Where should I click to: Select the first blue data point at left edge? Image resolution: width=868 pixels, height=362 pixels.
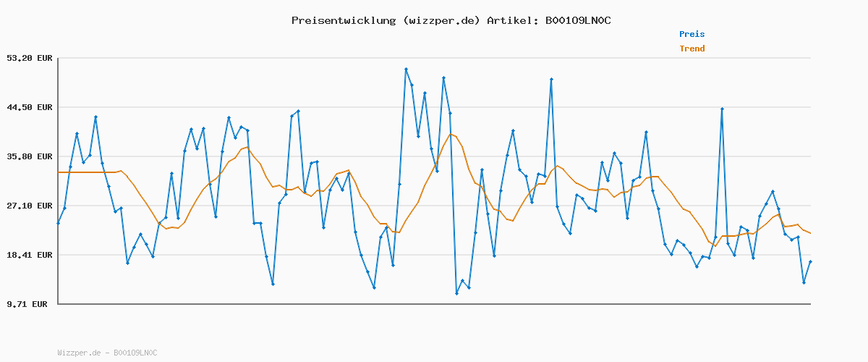(x=58, y=223)
